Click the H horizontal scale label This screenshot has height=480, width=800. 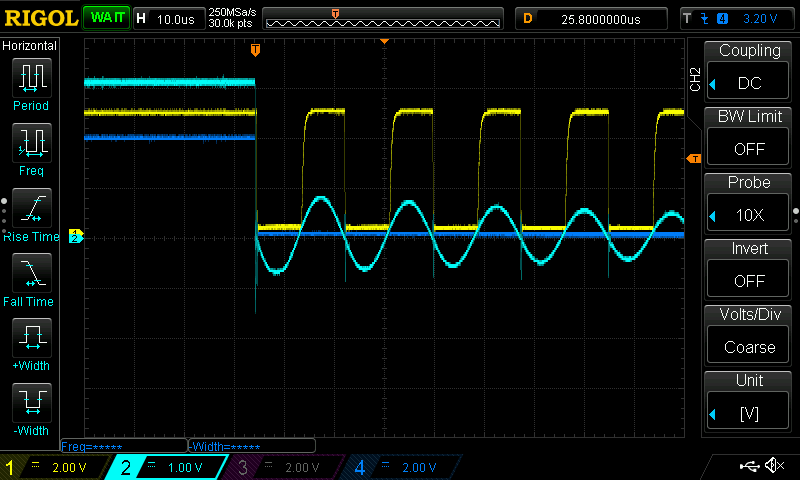(x=141, y=19)
